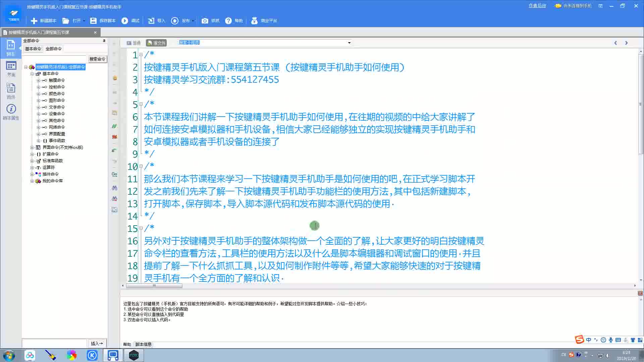Screen dimensions: 644x362
Task: Click the 搜索命令 button
Action: pos(97,59)
